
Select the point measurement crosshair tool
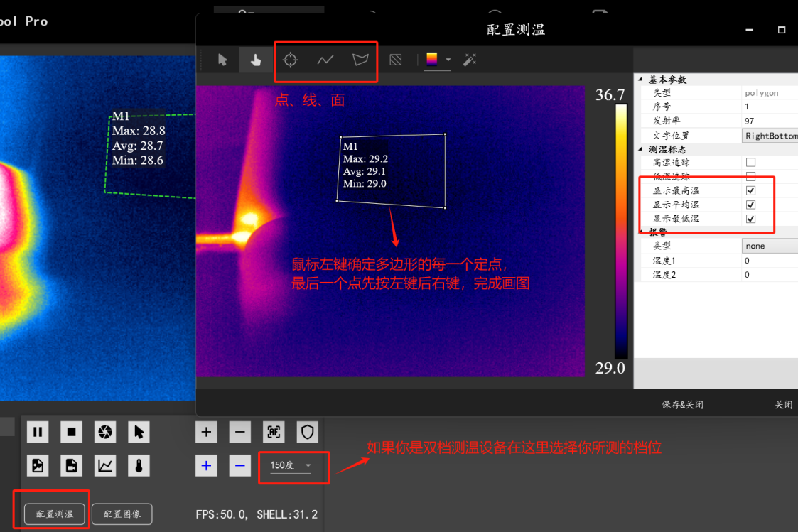click(x=290, y=60)
